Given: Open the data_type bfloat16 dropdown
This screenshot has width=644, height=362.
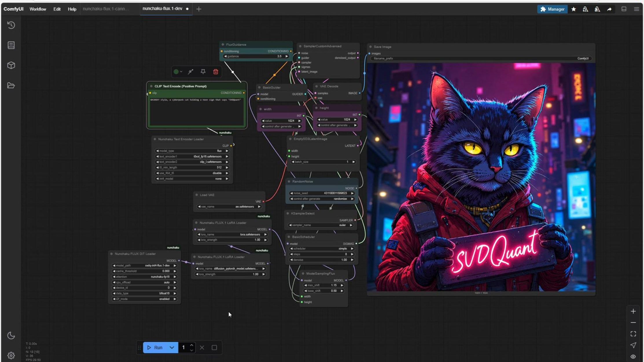Looking at the screenshot, I should (144, 293).
